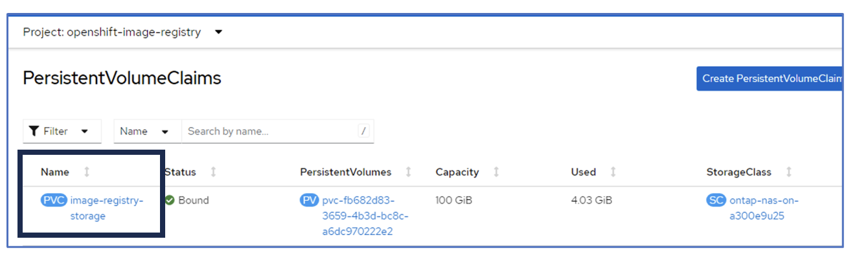Expand the Filter dropdown
This screenshot has width=868, height=263.
[x=62, y=131]
